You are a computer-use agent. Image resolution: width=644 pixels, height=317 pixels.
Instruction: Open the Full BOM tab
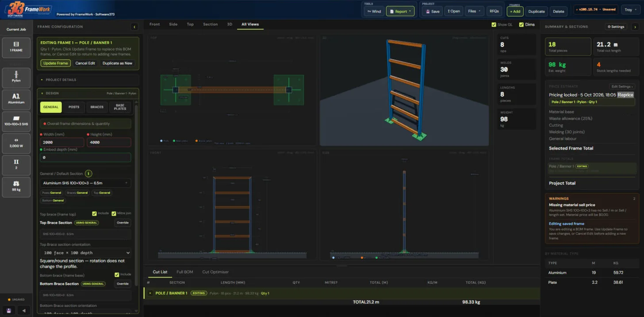pos(185,272)
